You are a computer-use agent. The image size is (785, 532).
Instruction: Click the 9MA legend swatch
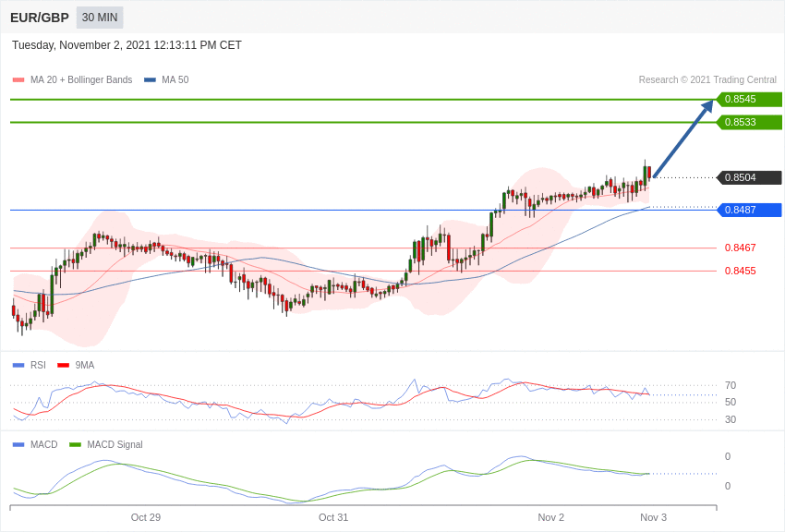63,366
